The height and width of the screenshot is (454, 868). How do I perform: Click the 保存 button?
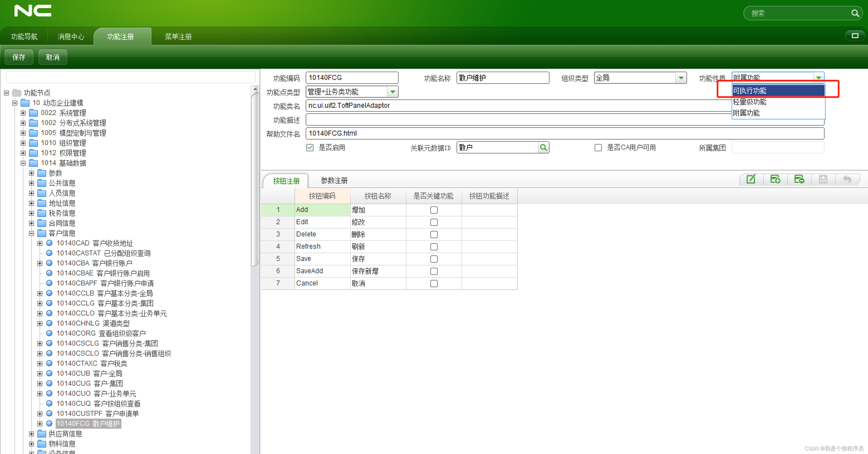[19, 57]
